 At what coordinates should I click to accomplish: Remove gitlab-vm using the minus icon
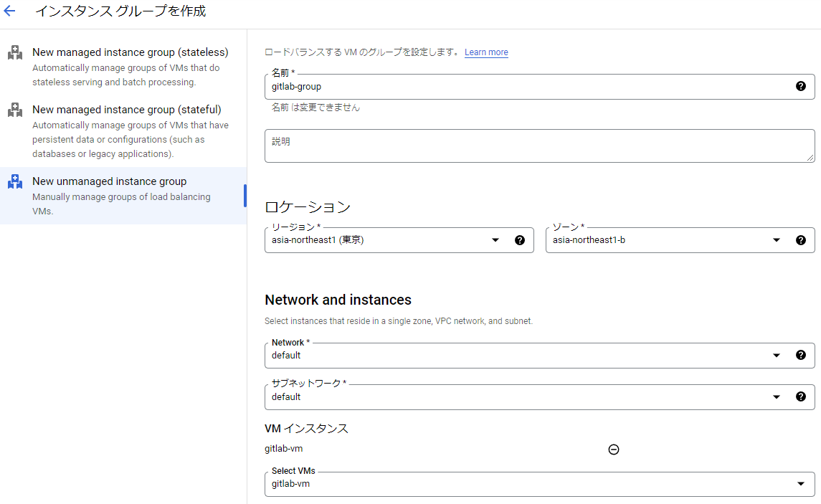(x=613, y=449)
